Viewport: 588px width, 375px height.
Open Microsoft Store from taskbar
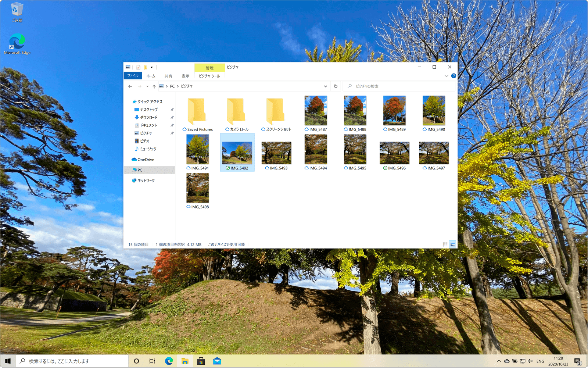[201, 361]
